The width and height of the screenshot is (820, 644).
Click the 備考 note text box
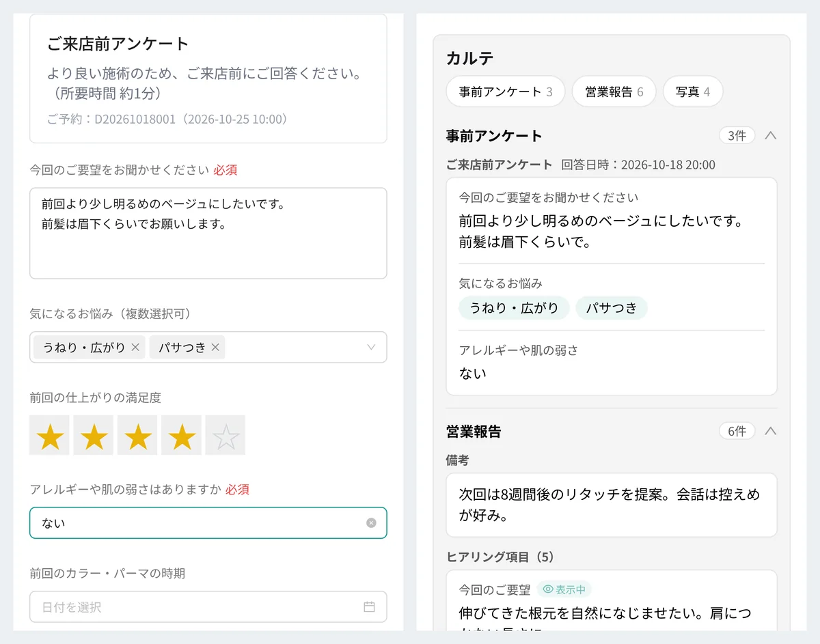pos(612,505)
